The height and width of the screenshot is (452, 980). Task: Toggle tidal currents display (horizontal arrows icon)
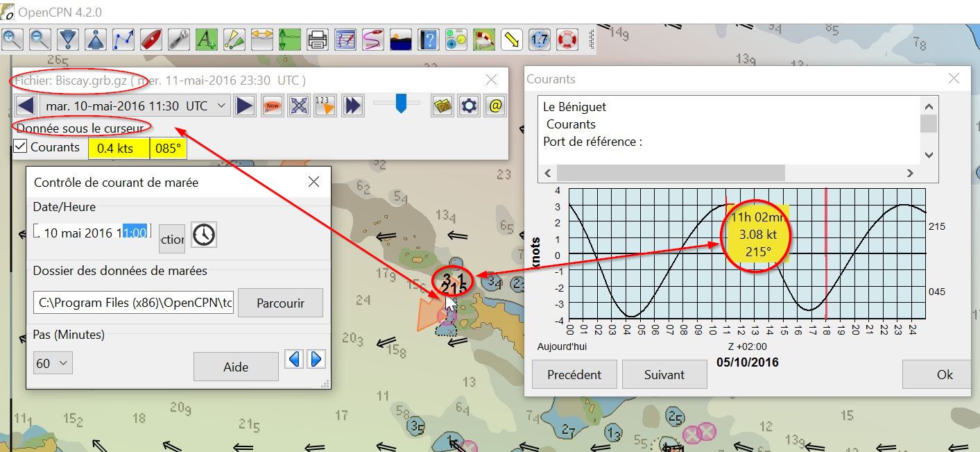(x=262, y=39)
